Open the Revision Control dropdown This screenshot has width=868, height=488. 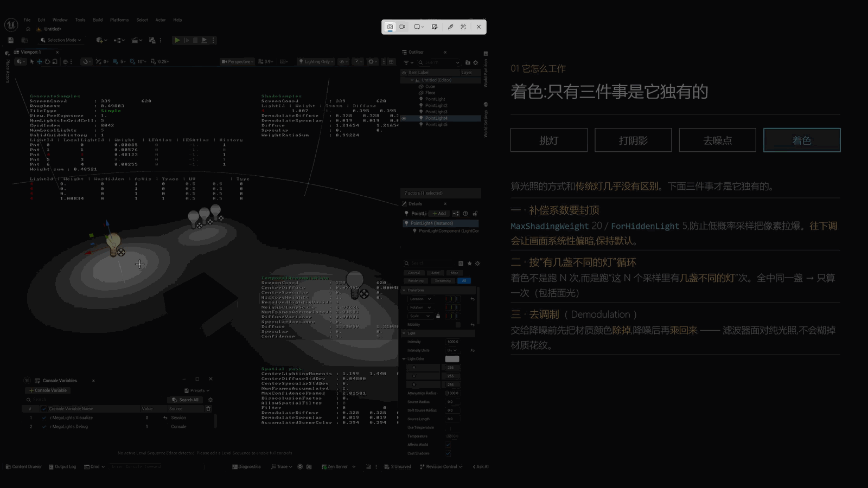[x=441, y=467]
